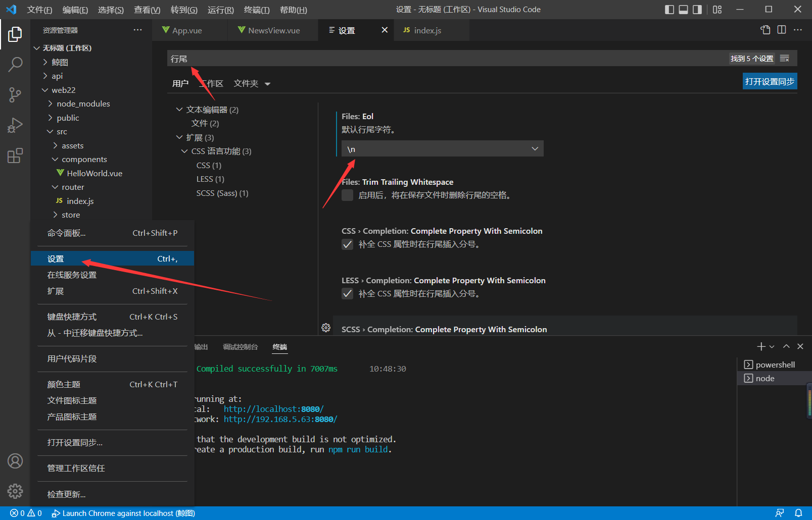Open the 文件夹 scope dropdown
Viewport: 812px width, 520px height.
(252, 83)
